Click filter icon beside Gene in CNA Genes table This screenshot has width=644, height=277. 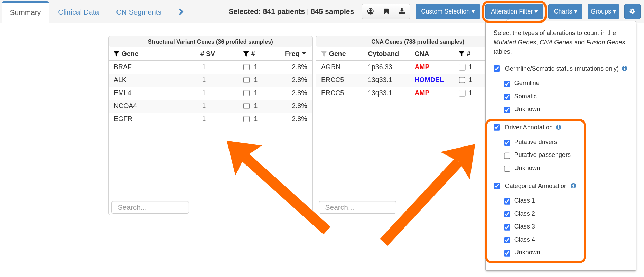coord(324,54)
